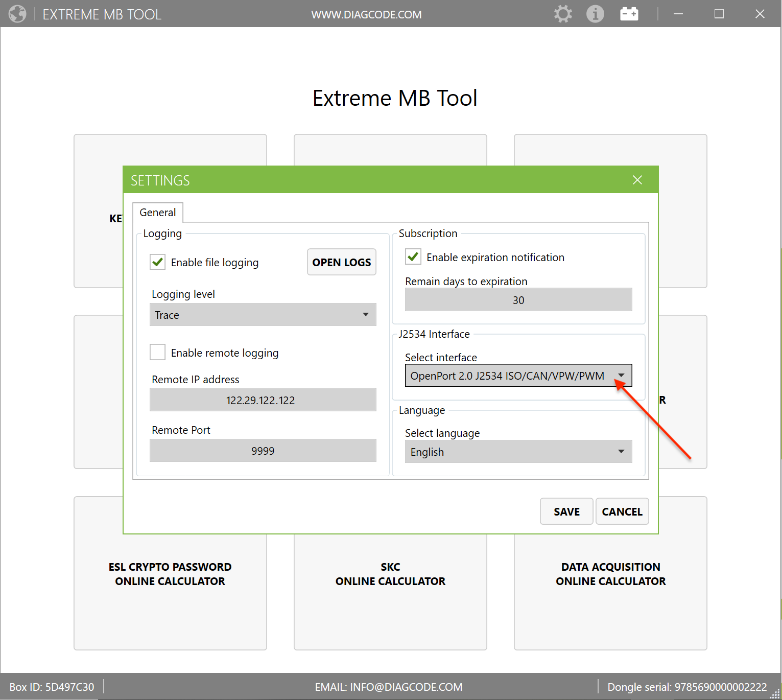Click the EMAIL: INFO@DIAGCODE.COM status text
This screenshot has height=700, width=782.
[x=389, y=687]
